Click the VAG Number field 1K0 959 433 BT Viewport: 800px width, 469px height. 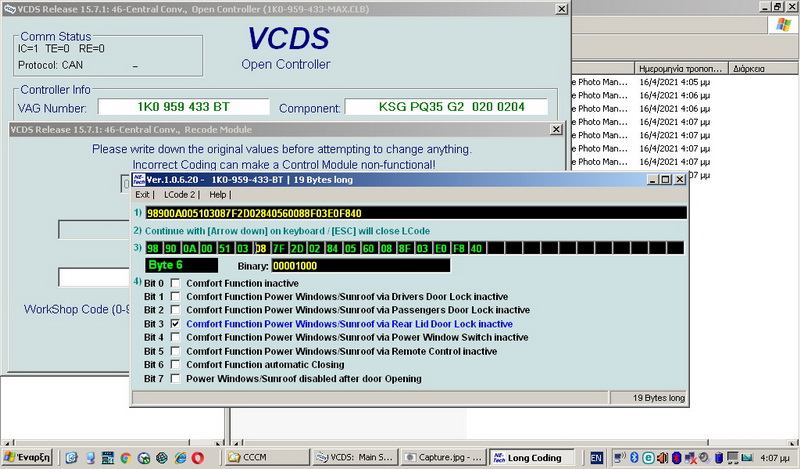pyautogui.click(x=184, y=107)
